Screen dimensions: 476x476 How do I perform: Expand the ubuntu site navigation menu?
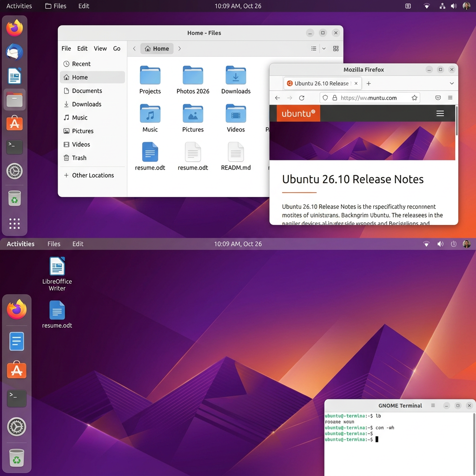440,113
